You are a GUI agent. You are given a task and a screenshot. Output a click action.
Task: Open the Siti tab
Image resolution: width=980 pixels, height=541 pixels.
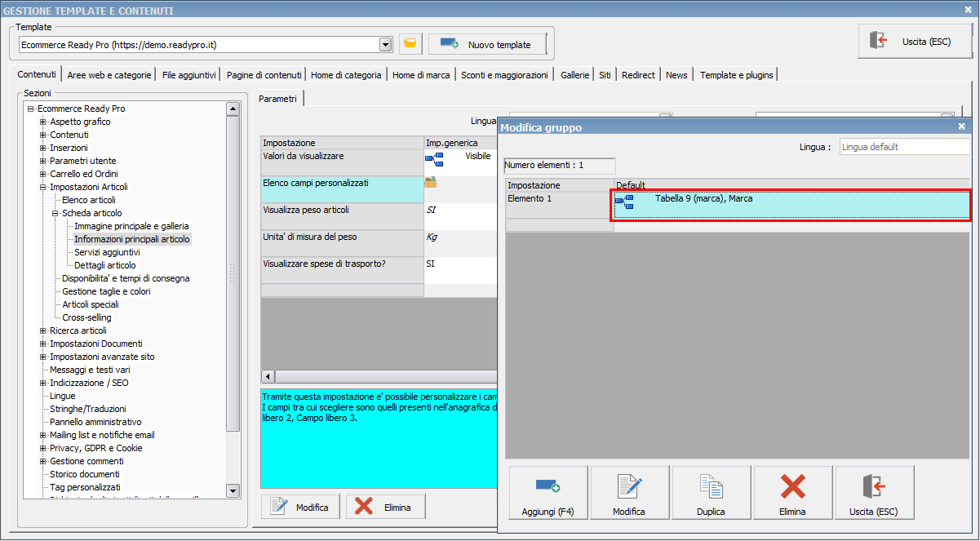[x=605, y=75]
